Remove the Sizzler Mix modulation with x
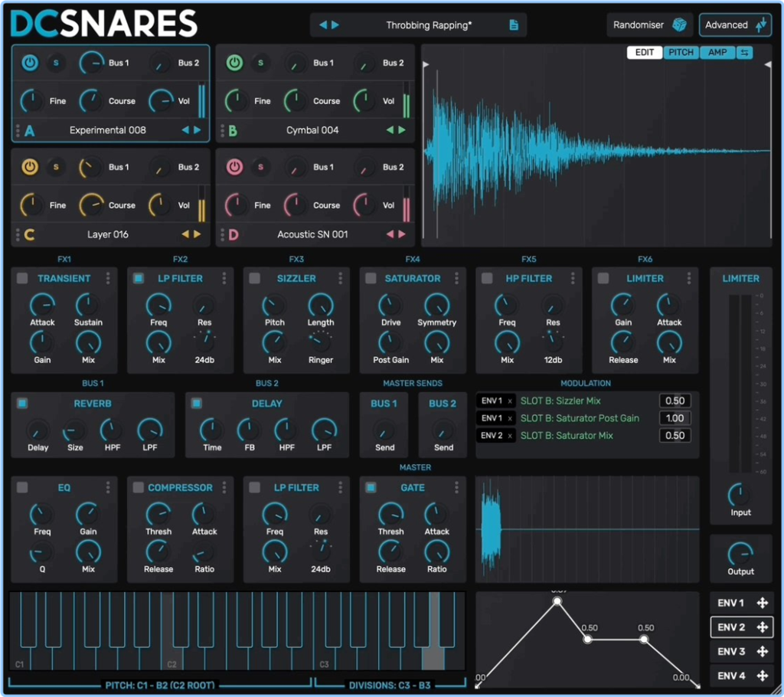The height and width of the screenshot is (697, 784). click(510, 401)
